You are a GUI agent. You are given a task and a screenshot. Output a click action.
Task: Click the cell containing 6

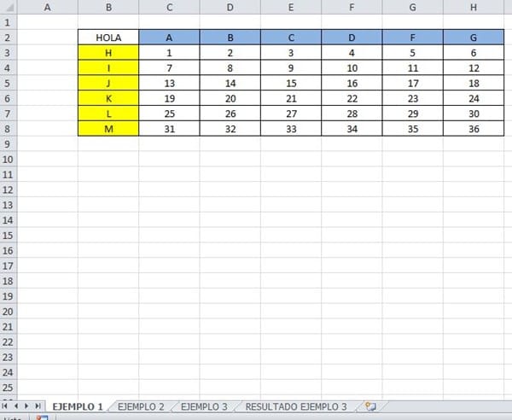point(474,53)
